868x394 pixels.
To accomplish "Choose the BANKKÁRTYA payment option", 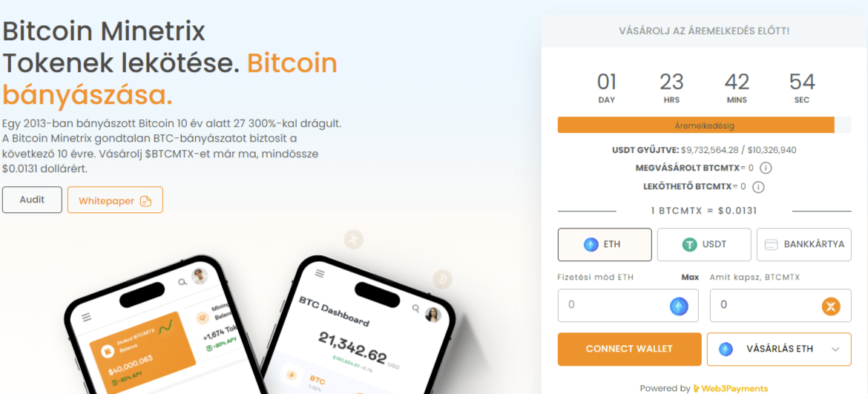I will click(x=803, y=244).
